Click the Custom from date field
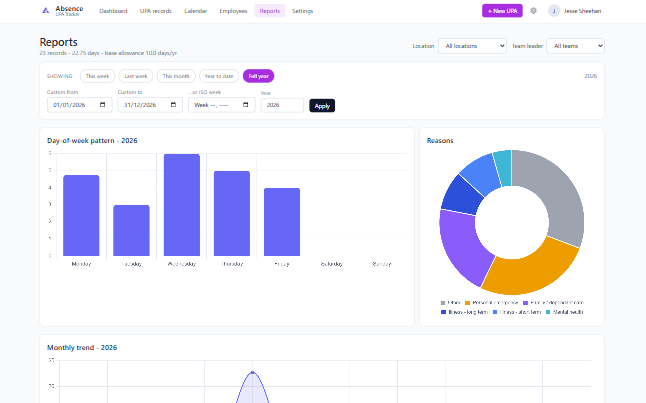The height and width of the screenshot is (403, 646). (80, 105)
